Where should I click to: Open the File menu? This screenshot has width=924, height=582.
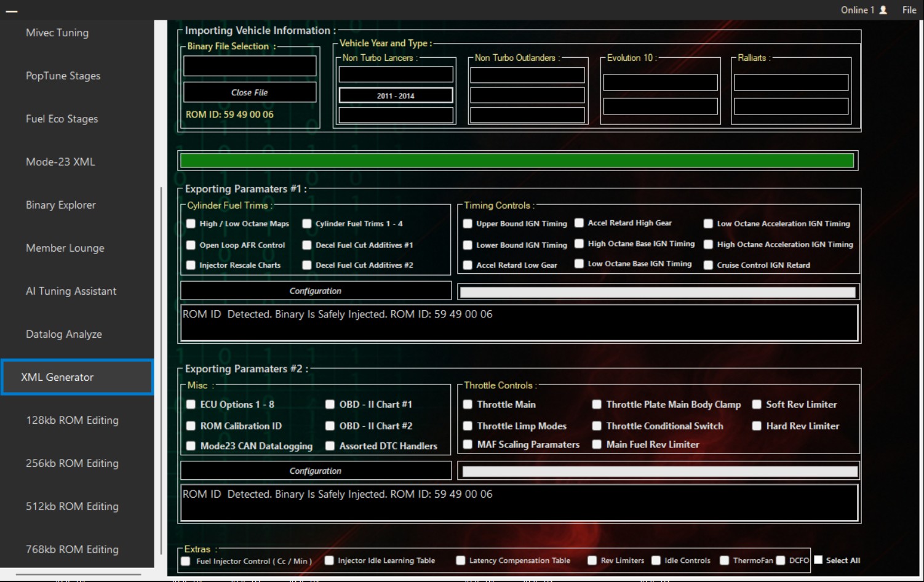point(909,10)
